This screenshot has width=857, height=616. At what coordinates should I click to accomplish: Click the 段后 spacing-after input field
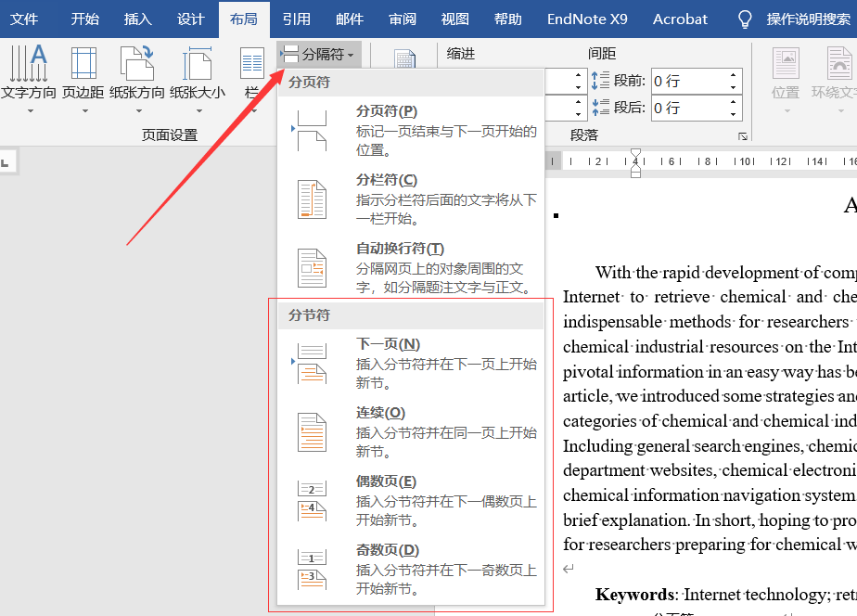(x=688, y=108)
